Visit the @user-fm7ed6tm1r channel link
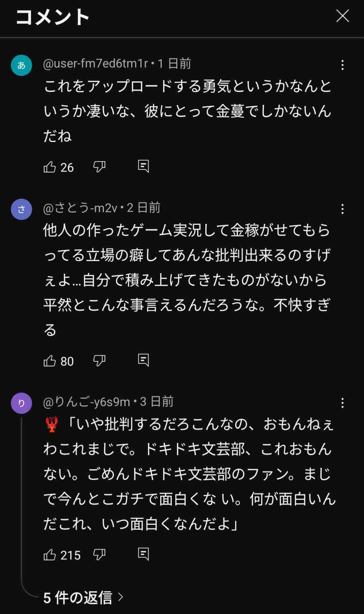The width and height of the screenshot is (364, 614). coord(95,63)
